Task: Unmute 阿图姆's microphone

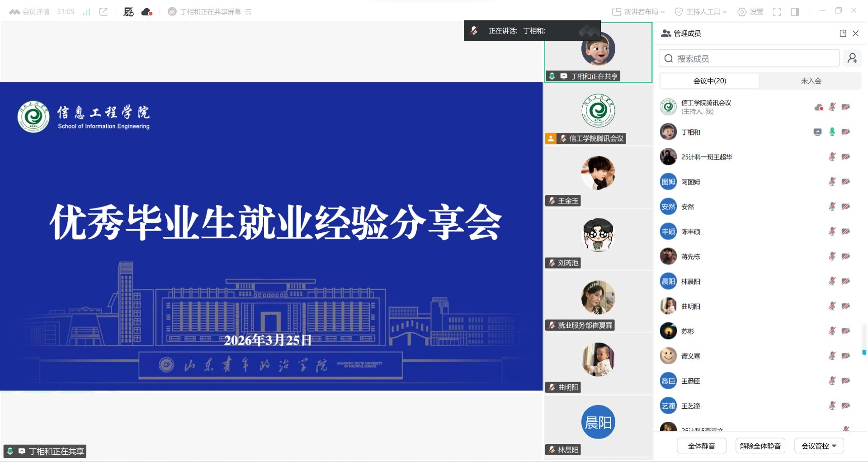Action: 832,182
